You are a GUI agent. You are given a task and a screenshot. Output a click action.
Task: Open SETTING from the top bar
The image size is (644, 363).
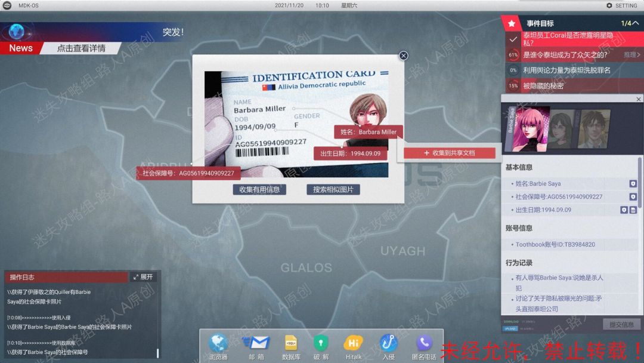(x=621, y=5)
